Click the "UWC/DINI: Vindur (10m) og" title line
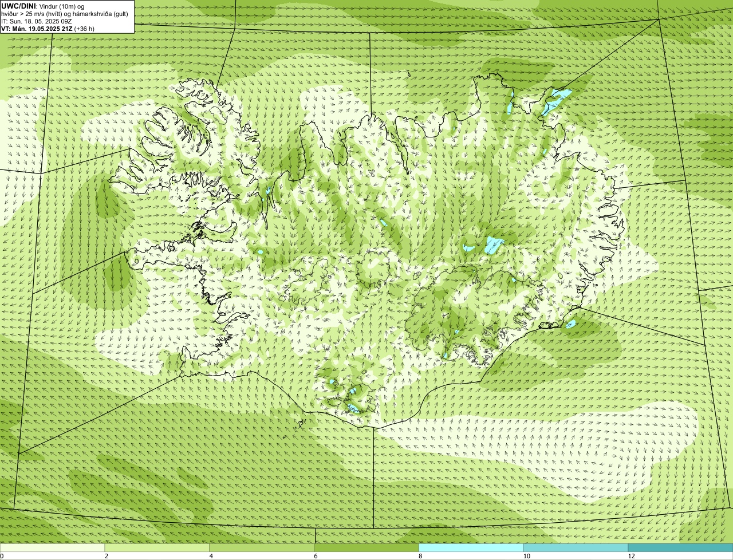This screenshot has width=733, height=560. 43,6
